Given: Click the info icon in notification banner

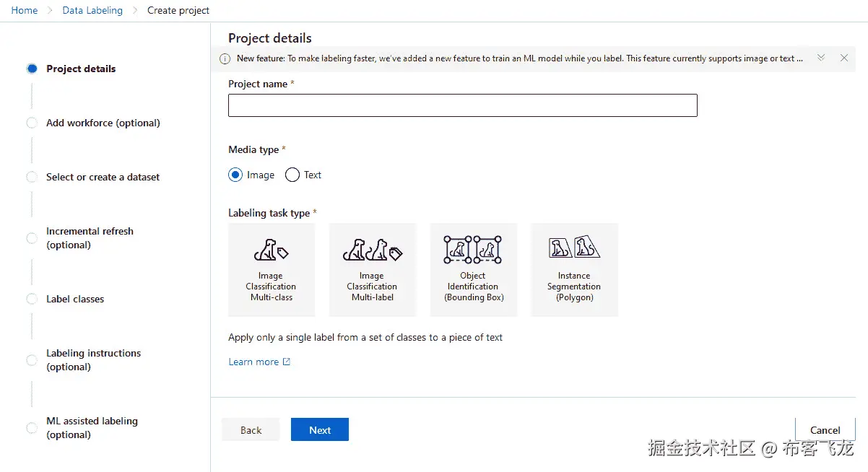Looking at the screenshot, I should (x=225, y=58).
